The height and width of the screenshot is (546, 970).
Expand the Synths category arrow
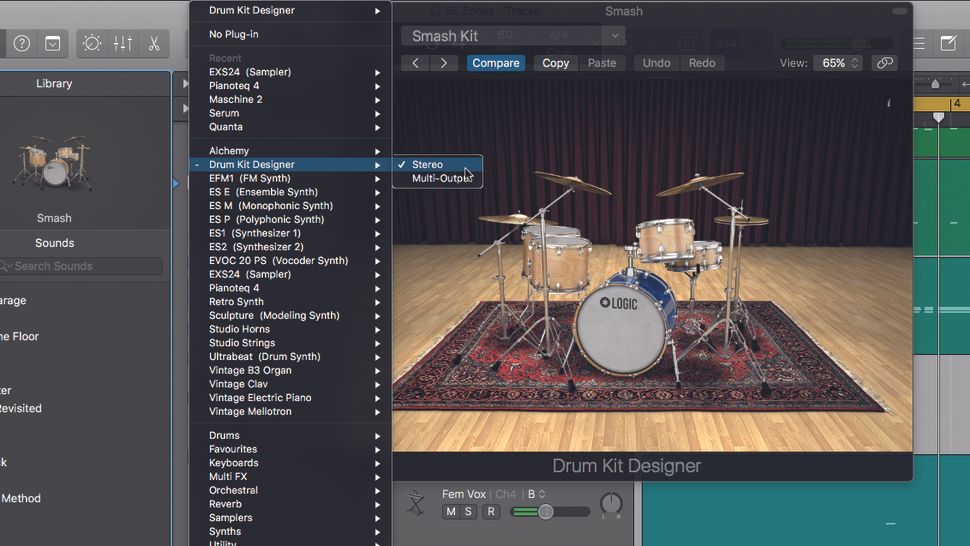click(x=377, y=532)
